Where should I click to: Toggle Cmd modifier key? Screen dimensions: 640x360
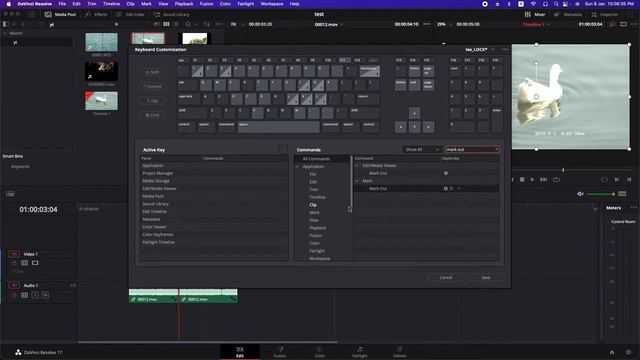click(x=153, y=115)
